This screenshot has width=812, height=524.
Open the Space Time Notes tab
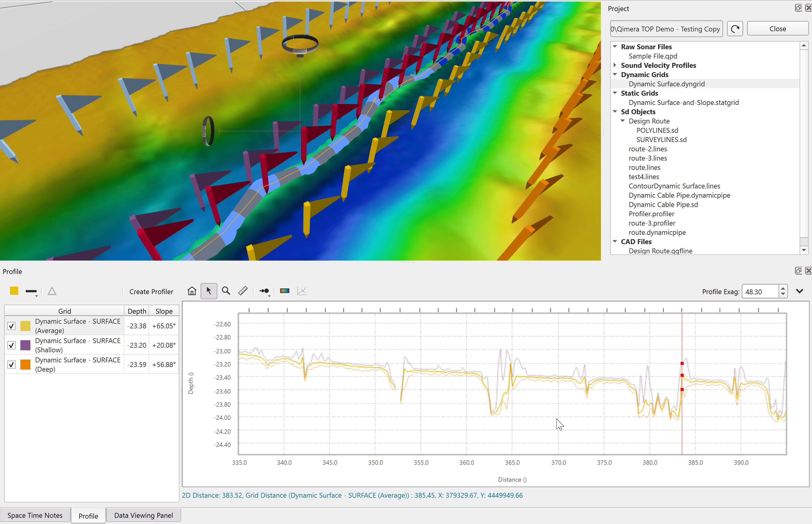35,515
